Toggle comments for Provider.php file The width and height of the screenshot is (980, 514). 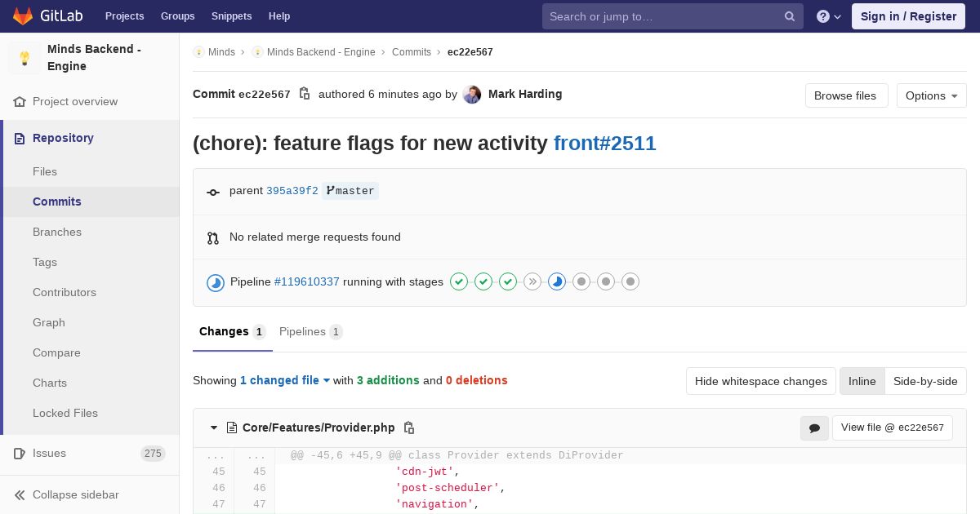(813, 428)
